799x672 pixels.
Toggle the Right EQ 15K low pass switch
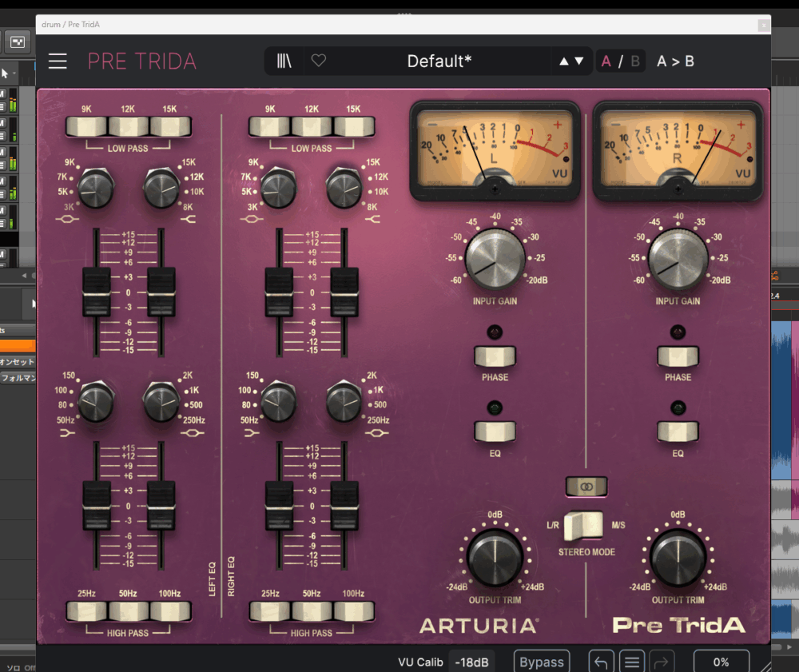coord(354,126)
